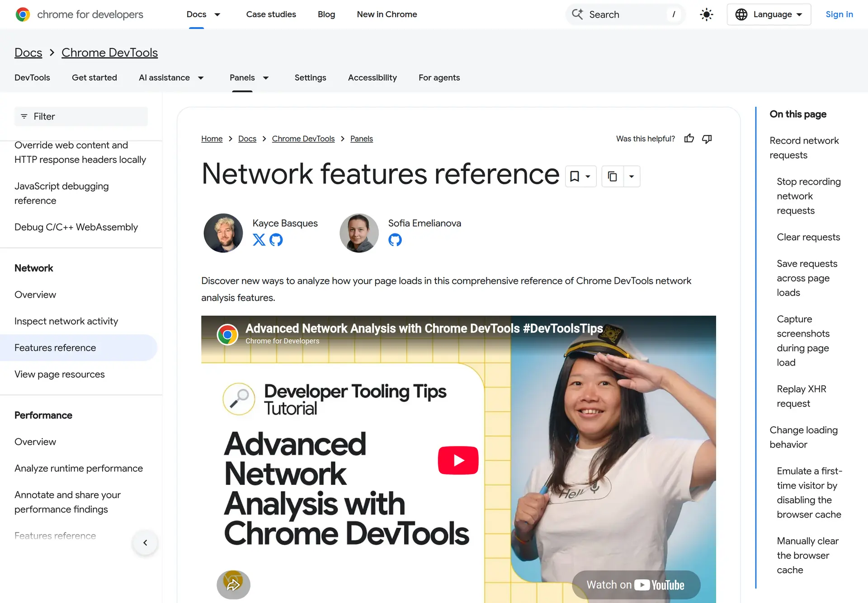Image resolution: width=868 pixels, height=603 pixels.
Task: Click the video title Advanced Network Analysis
Action: [424, 328]
